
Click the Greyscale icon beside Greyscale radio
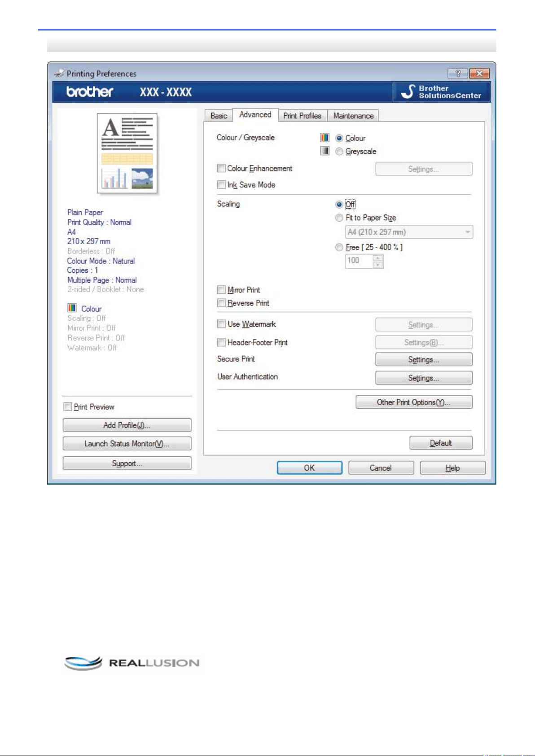tap(325, 151)
